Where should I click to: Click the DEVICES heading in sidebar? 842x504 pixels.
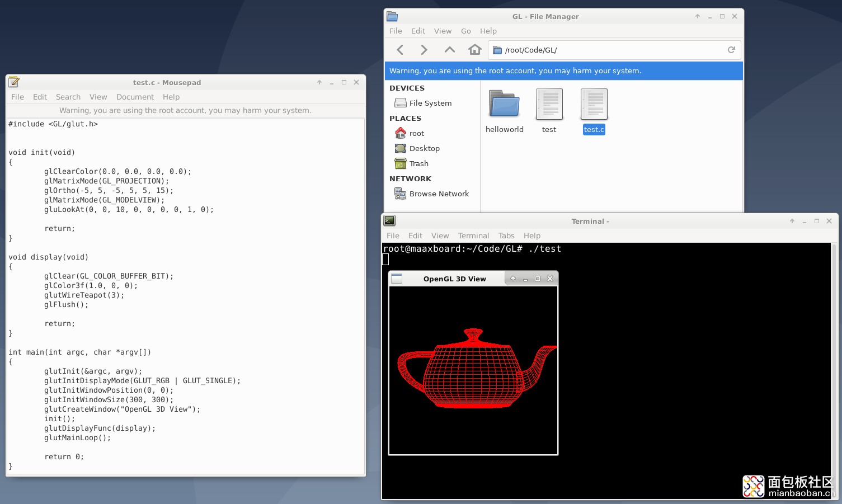click(407, 88)
